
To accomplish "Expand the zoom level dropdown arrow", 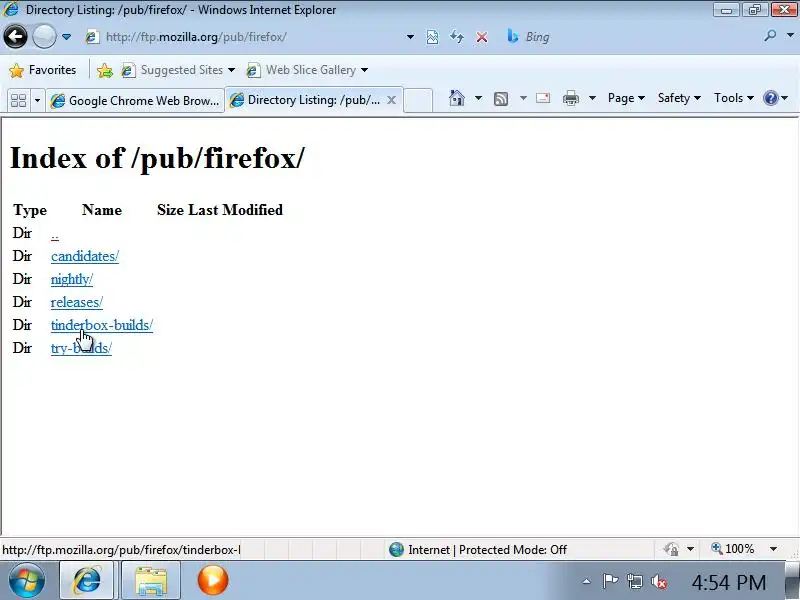I will point(773,549).
